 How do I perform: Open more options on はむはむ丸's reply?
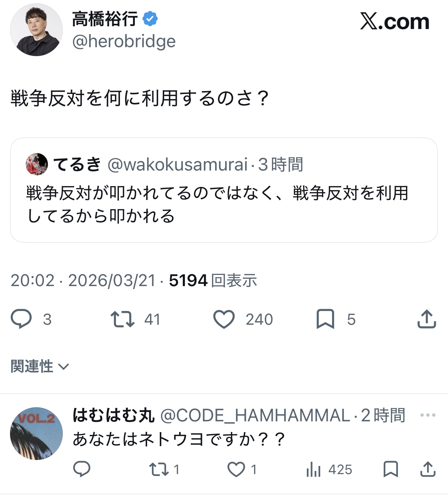click(x=428, y=415)
